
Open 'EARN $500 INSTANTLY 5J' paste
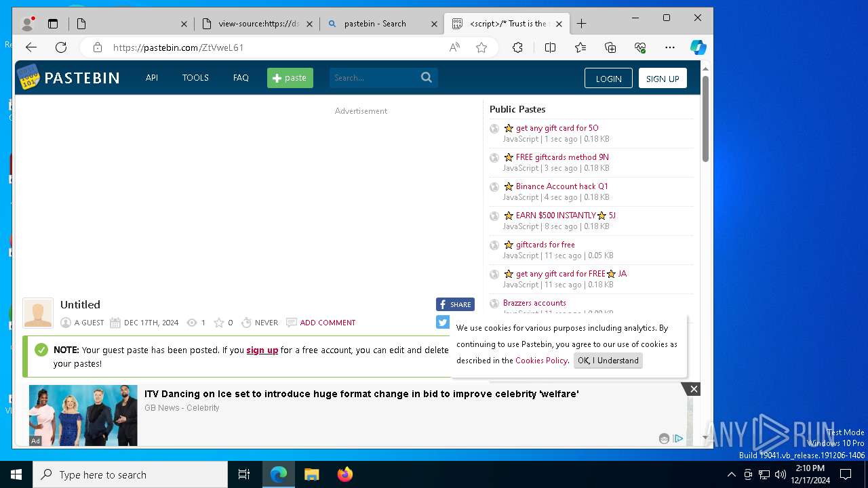(566, 215)
